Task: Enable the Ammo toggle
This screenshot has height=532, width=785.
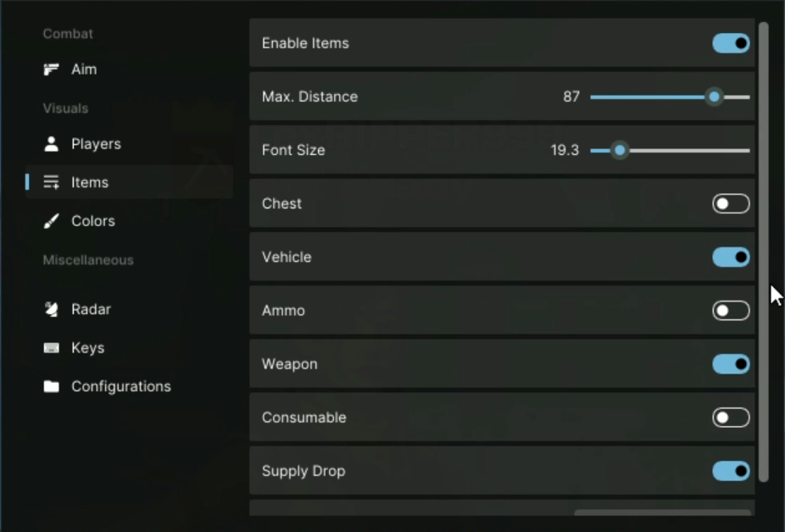Action: pos(731,311)
